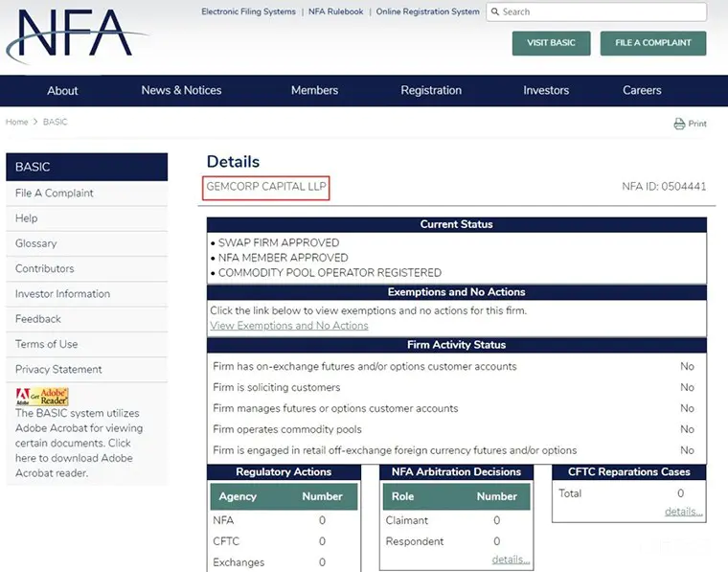Open CFTC Reparations Cases details link

tap(683, 512)
